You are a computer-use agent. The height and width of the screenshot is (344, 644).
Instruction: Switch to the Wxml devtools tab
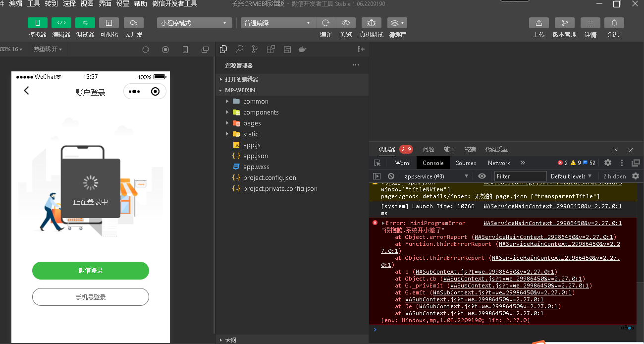click(403, 163)
